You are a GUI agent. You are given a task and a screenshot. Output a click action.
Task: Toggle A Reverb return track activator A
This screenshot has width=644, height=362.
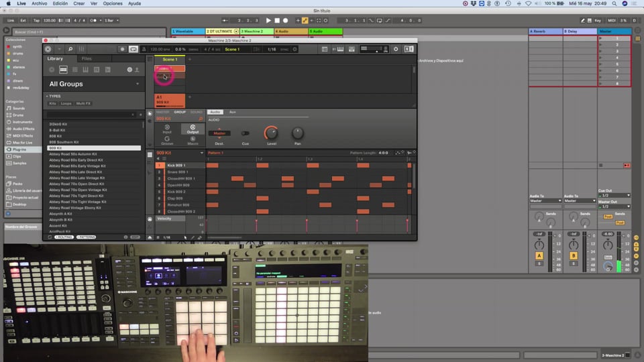click(539, 255)
